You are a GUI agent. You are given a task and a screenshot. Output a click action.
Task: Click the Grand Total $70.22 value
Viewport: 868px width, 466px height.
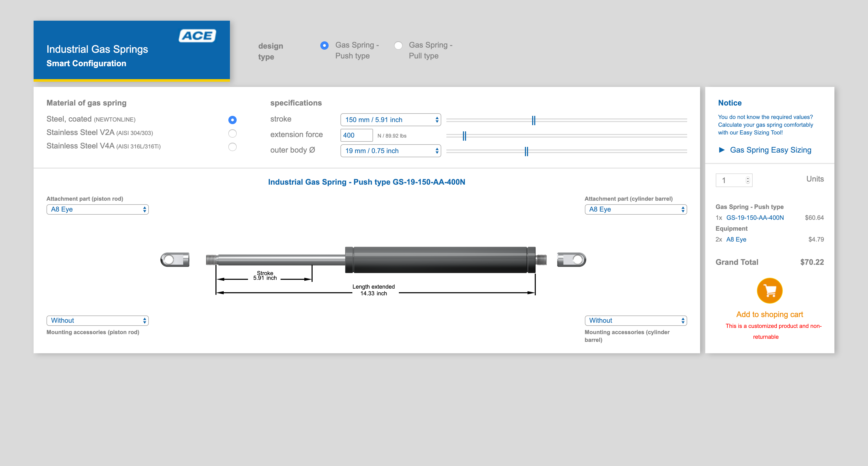coord(812,262)
